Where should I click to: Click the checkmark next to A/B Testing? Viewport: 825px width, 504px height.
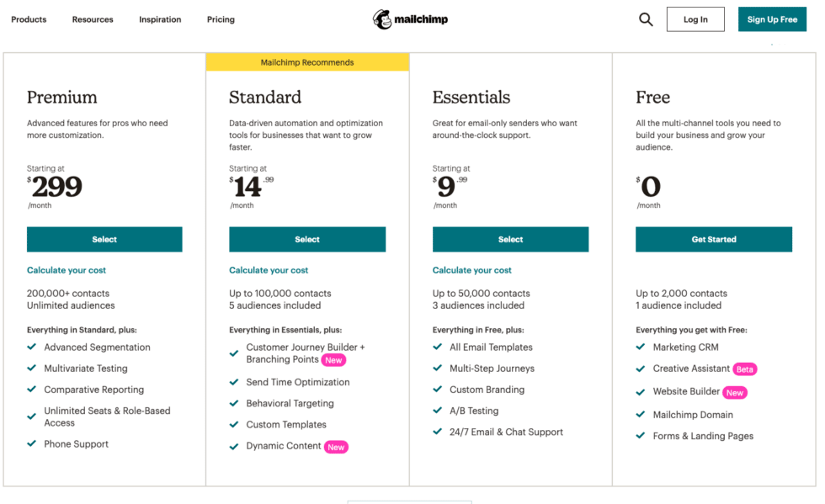(x=438, y=411)
